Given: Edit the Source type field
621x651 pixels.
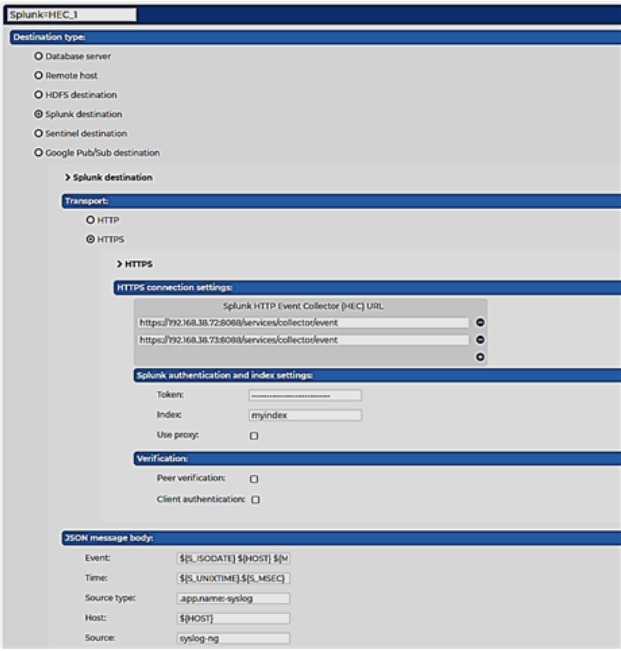Looking at the screenshot, I should [x=233, y=599].
